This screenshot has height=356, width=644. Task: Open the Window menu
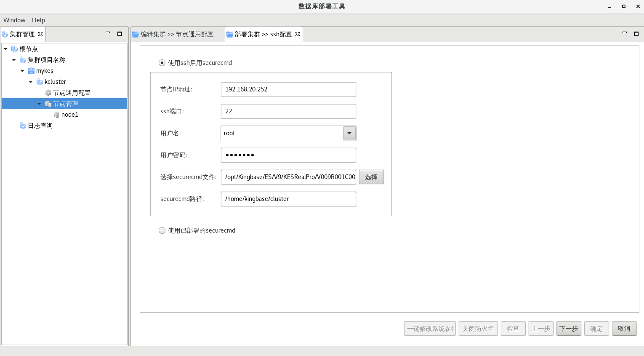14,20
